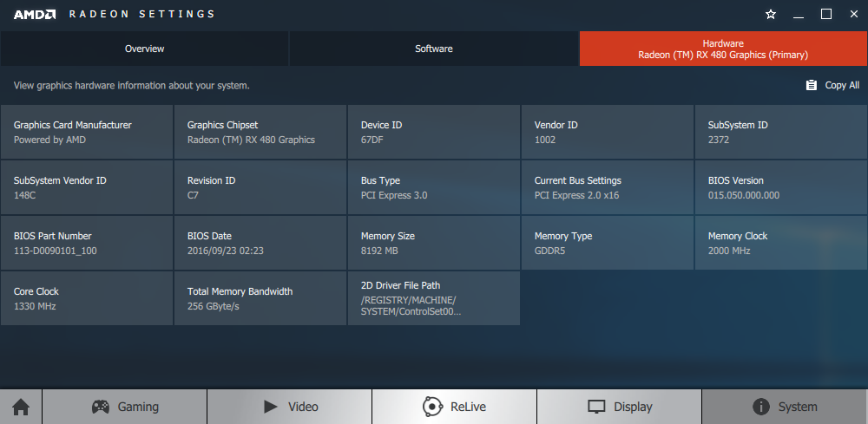Select the Device ID tile

(434, 132)
